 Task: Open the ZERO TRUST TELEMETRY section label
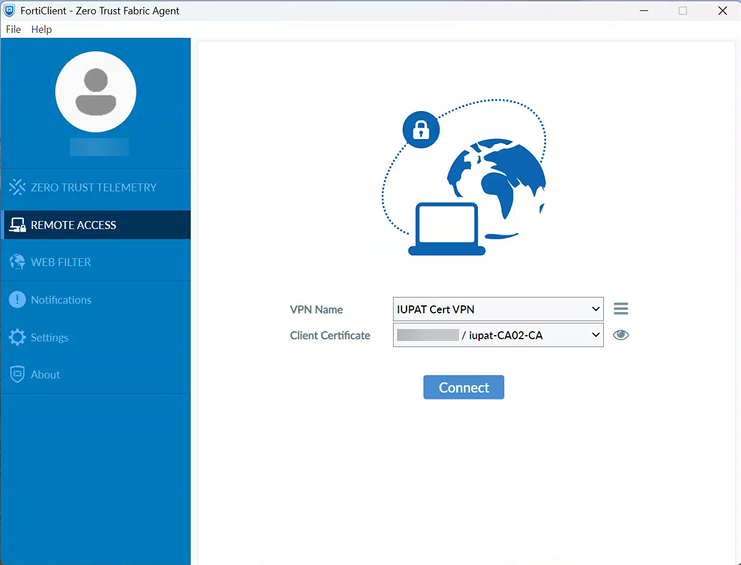click(x=94, y=188)
